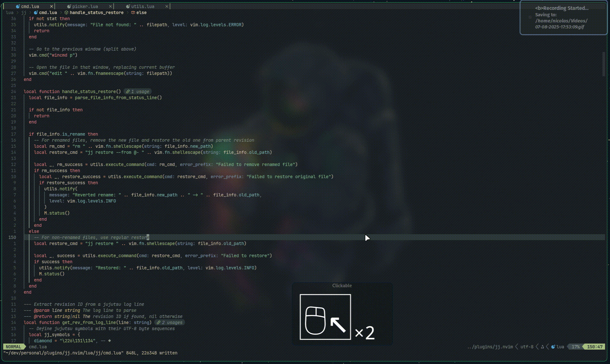610x364 pixels.
Task: Switch to the picker.lua tab
Action: point(85,6)
